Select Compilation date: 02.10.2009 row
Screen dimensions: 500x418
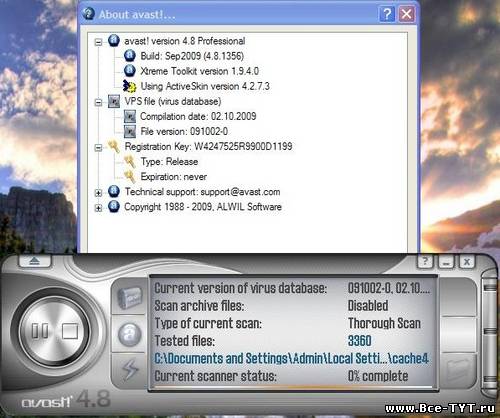pyautogui.click(x=198, y=116)
